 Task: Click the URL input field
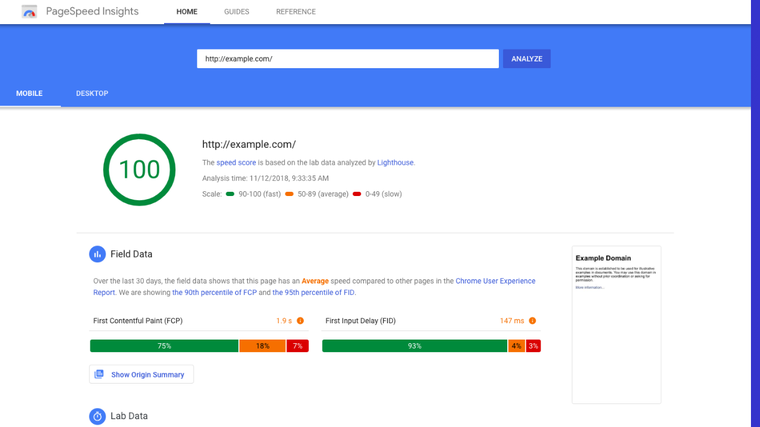[347, 59]
